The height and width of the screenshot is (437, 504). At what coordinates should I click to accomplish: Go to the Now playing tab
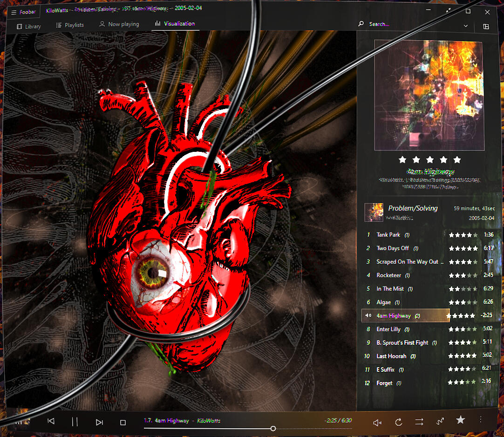(119, 24)
